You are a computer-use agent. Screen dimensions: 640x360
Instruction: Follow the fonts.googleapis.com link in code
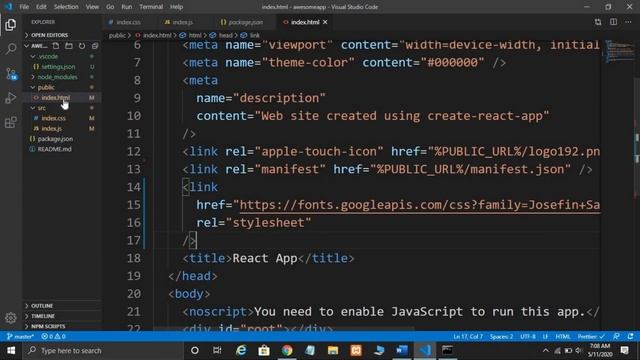tap(420, 205)
